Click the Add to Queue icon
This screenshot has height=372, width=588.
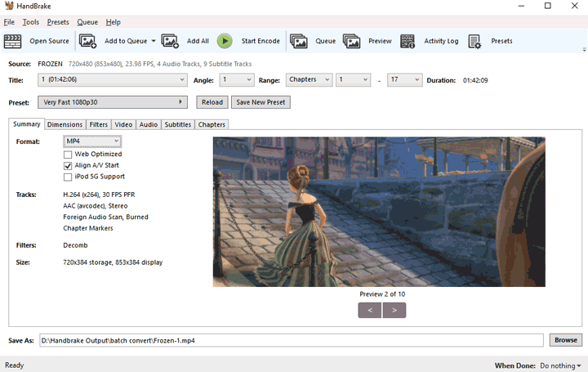87,41
